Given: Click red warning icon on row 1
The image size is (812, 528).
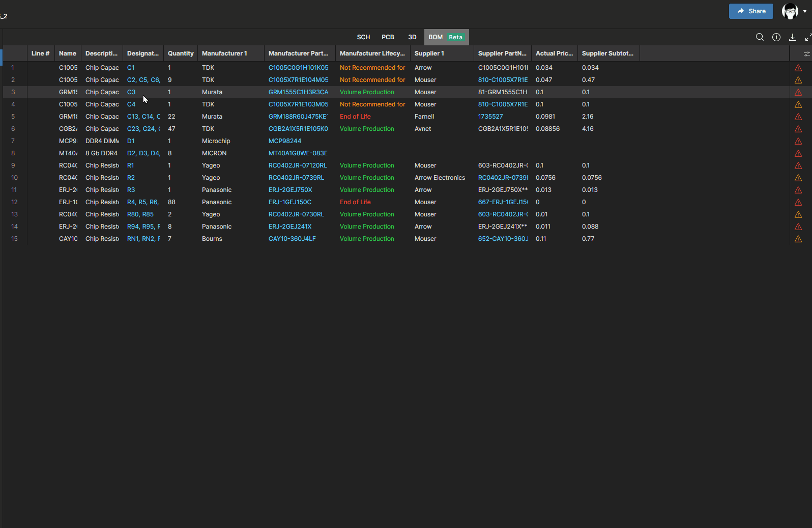Looking at the screenshot, I should [798, 68].
